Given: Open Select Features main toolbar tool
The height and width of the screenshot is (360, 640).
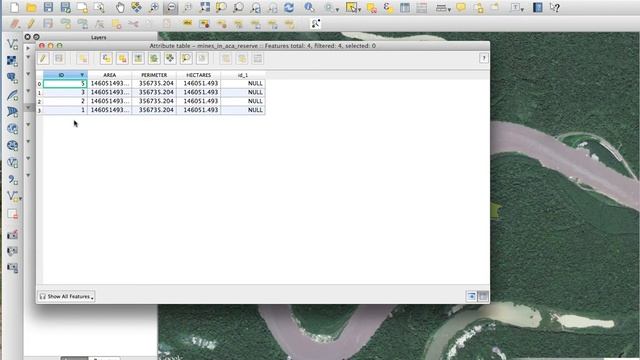Looking at the screenshot, I should (351, 7).
